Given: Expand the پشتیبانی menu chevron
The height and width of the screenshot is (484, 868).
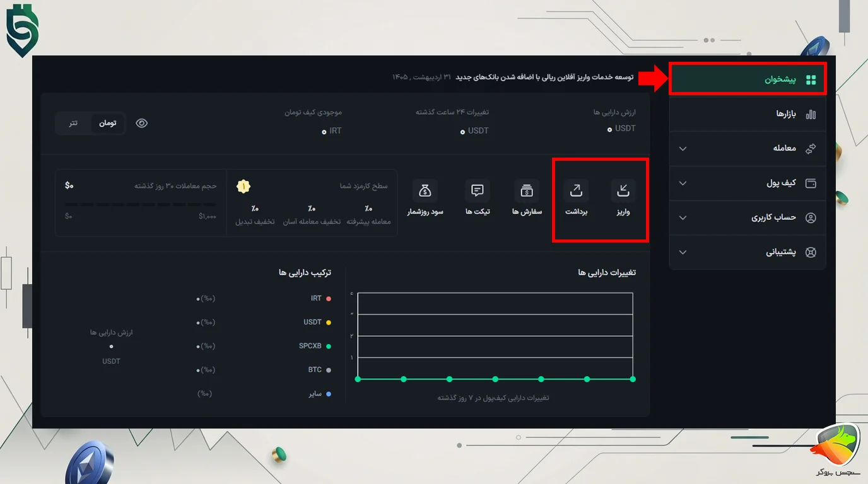Looking at the screenshot, I should [x=683, y=252].
